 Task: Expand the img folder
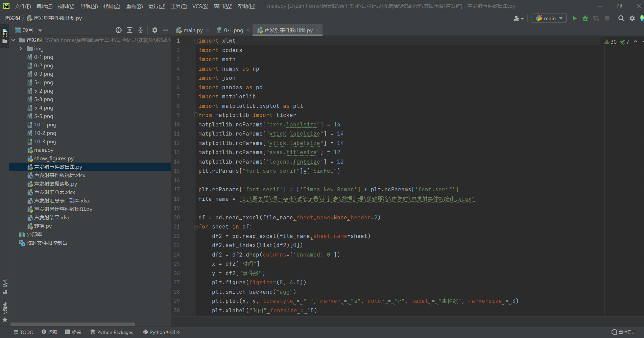pos(21,48)
